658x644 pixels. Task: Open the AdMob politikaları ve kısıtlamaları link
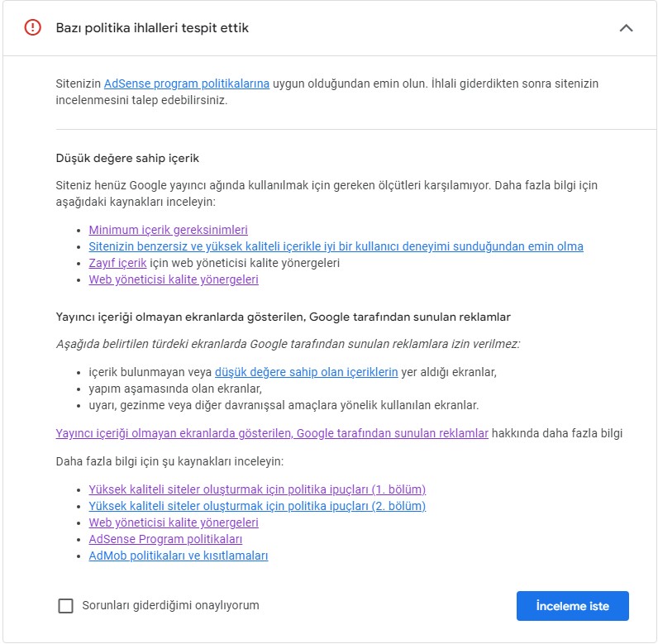click(179, 556)
